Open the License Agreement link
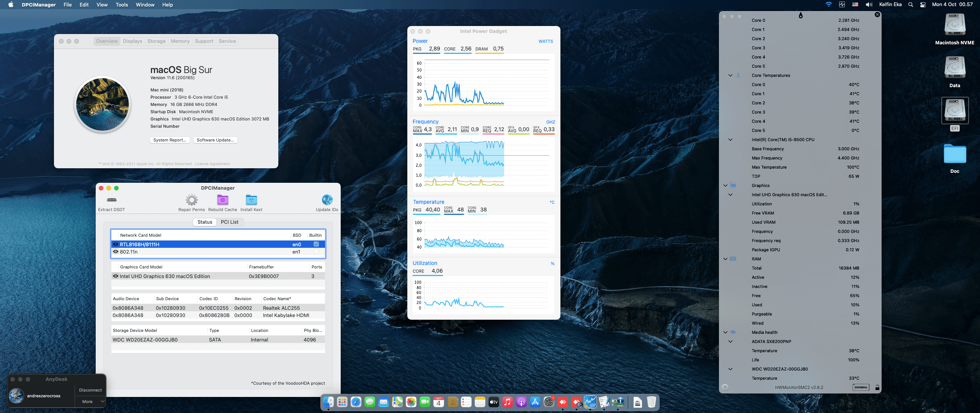 pyautogui.click(x=212, y=164)
